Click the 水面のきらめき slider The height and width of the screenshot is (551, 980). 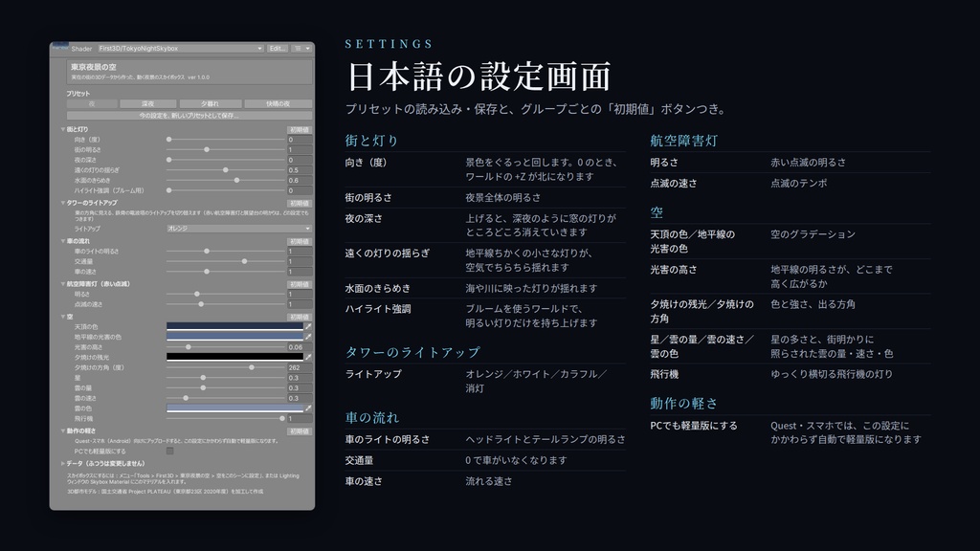coord(226,181)
